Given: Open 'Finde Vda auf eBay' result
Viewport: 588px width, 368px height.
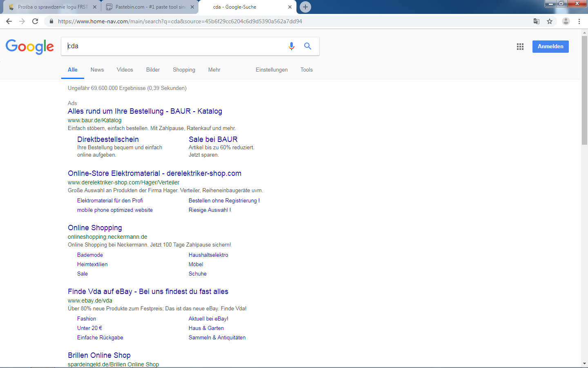Looking at the screenshot, I should click(148, 292).
